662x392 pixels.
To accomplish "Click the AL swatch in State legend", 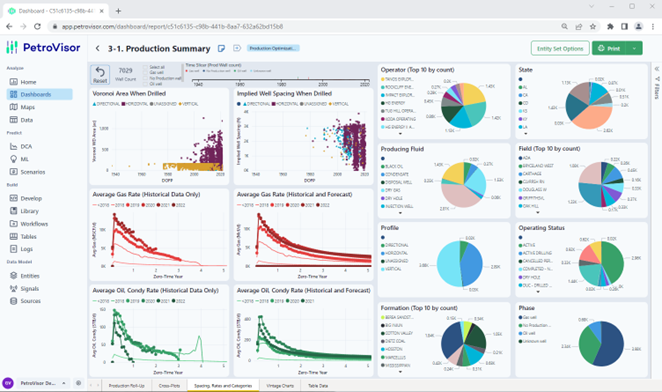I will pyautogui.click(x=521, y=87).
